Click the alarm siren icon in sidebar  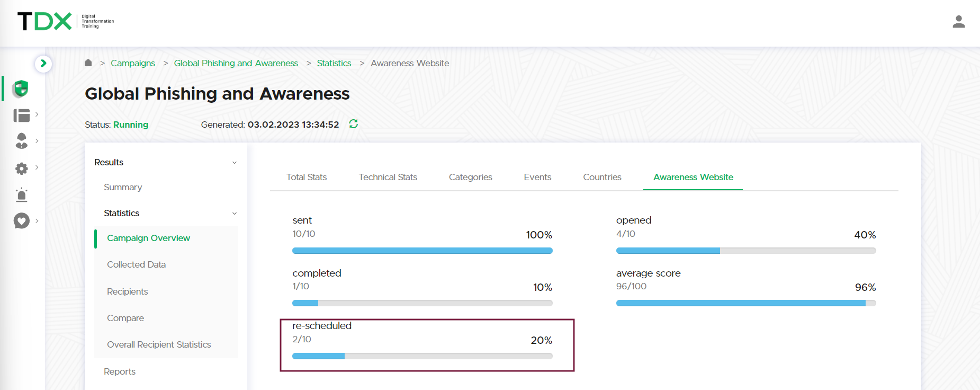click(21, 195)
